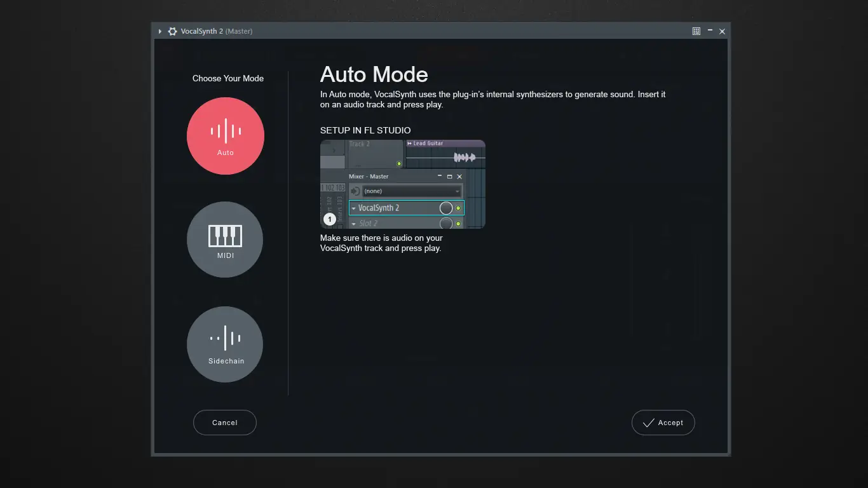Open the gear settings icon beside VocalSynth 2
The height and width of the screenshot is (488, 868).
pos(172,31)
